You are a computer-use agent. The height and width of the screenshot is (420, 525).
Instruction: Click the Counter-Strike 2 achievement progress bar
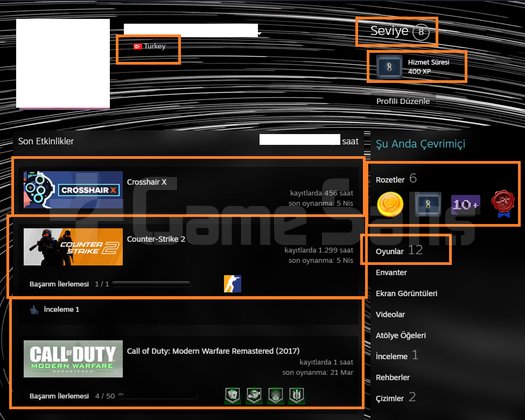[151, 284]
